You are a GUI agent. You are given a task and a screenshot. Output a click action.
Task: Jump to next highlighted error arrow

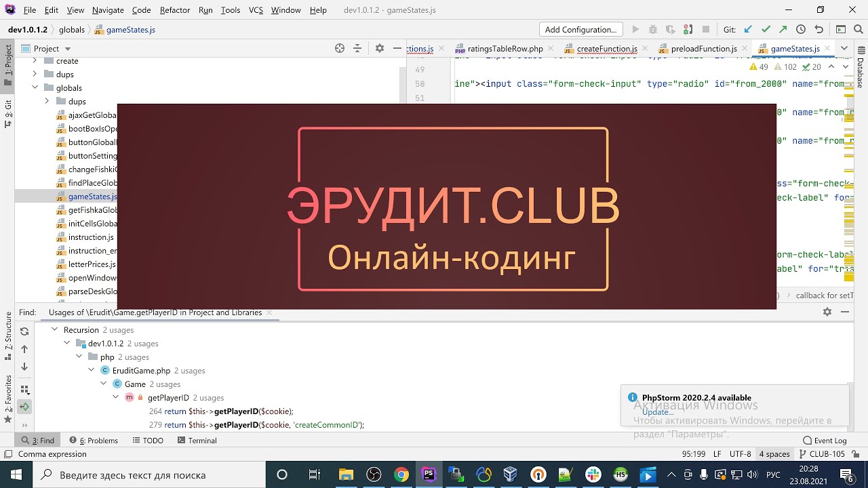(x=845, y=67)
